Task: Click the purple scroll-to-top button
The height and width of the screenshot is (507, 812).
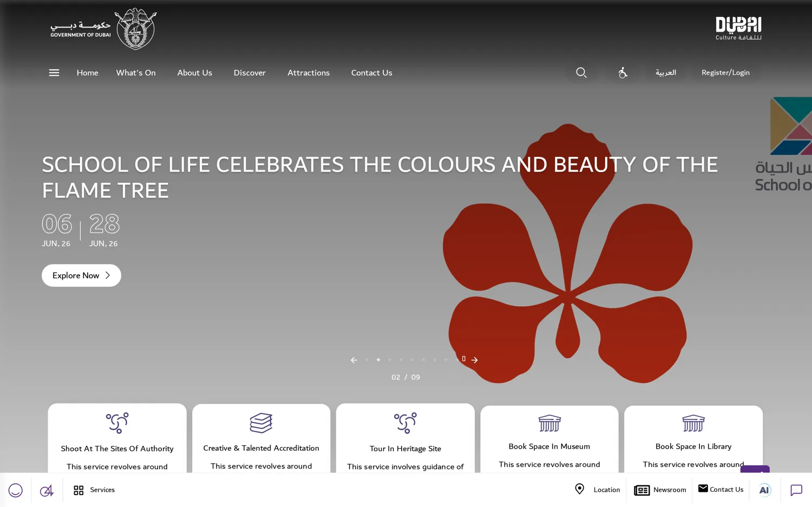Action: coord(755,470)
